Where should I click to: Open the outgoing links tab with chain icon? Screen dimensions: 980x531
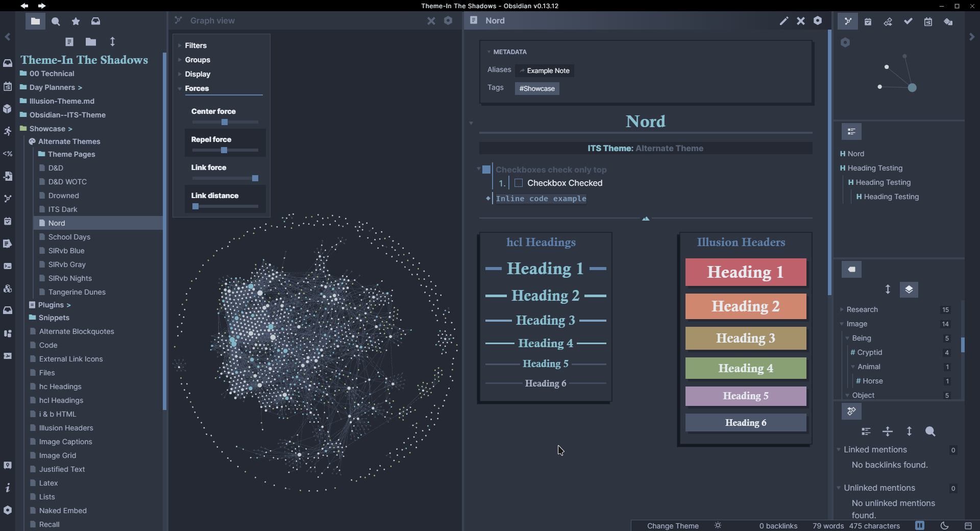pyautogui.click(x=888, y=22)
